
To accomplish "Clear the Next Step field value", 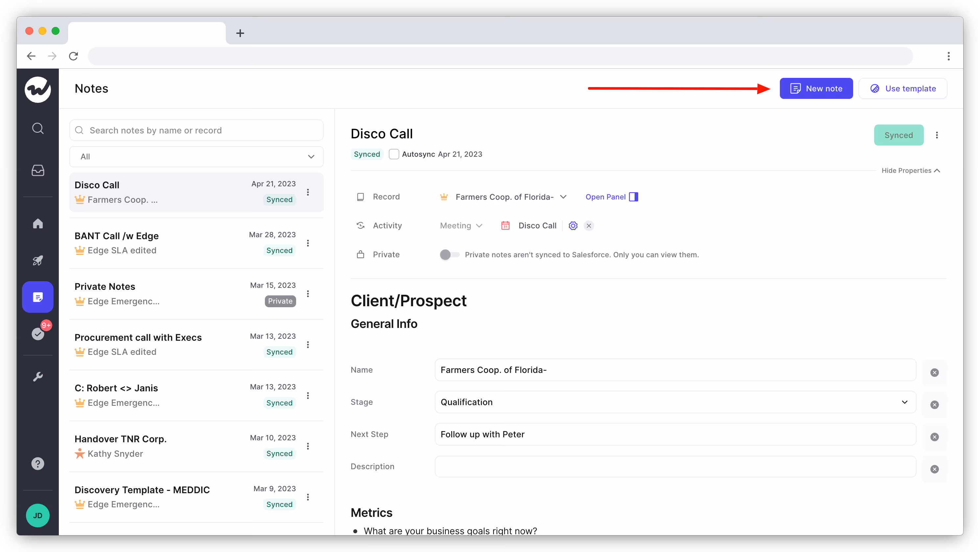I will point(935,437).
